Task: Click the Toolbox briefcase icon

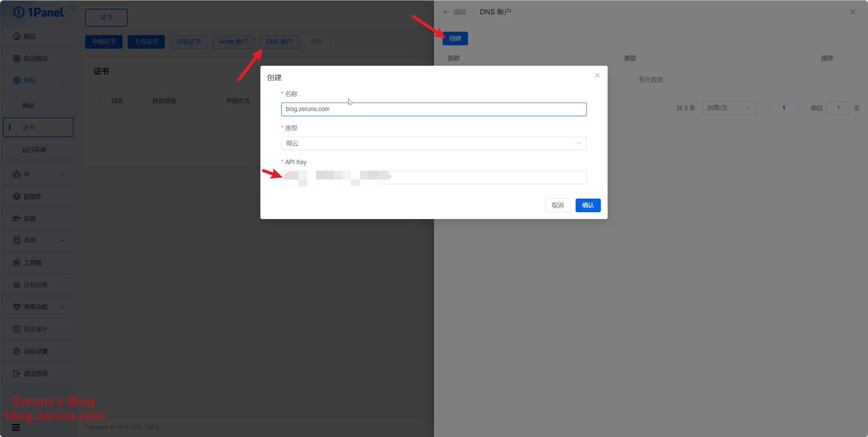Action: click(16, 263)
